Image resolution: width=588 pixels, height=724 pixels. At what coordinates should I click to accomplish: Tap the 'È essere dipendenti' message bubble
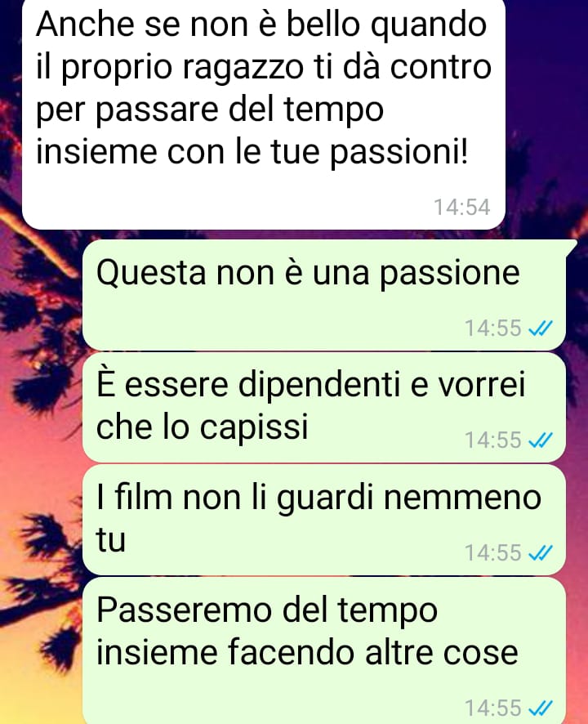(324, 407)
